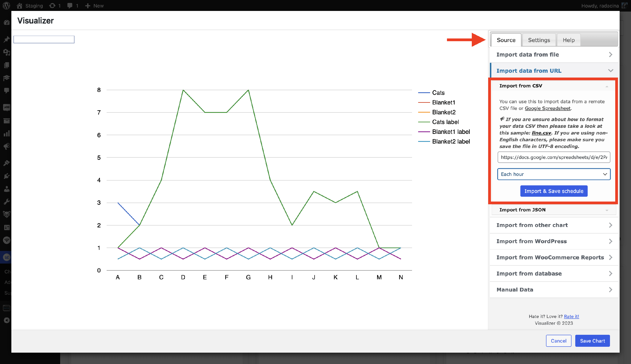Click Import & Save schedule button
The height and width of the screenshot is (364, 631).
click(553, 191)
